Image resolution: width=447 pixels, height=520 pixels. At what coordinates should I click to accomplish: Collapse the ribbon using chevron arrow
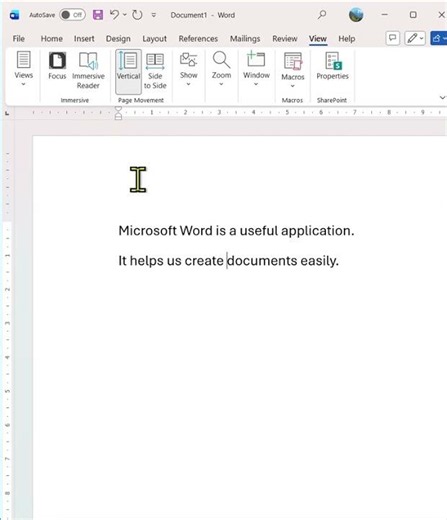click(x=442, y=98)
